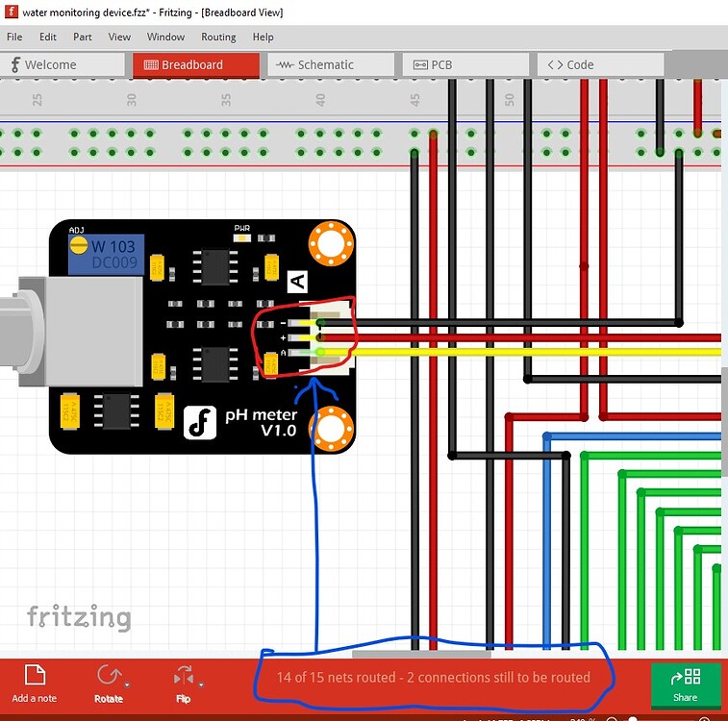728x721 pixels.
Task: Click breadboard column number 40
Action: point(320,99)
